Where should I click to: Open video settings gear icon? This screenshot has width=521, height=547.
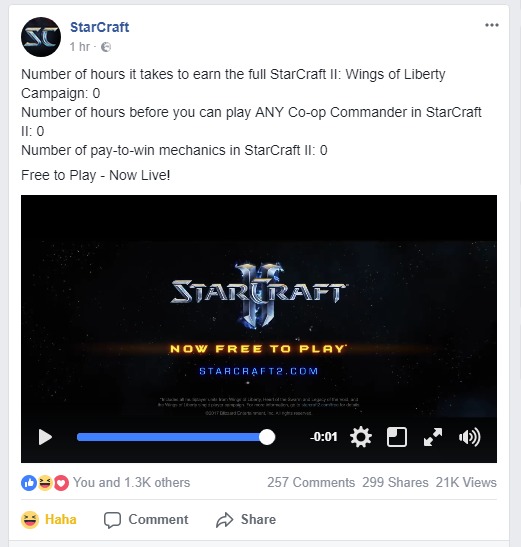click(361, 437)
